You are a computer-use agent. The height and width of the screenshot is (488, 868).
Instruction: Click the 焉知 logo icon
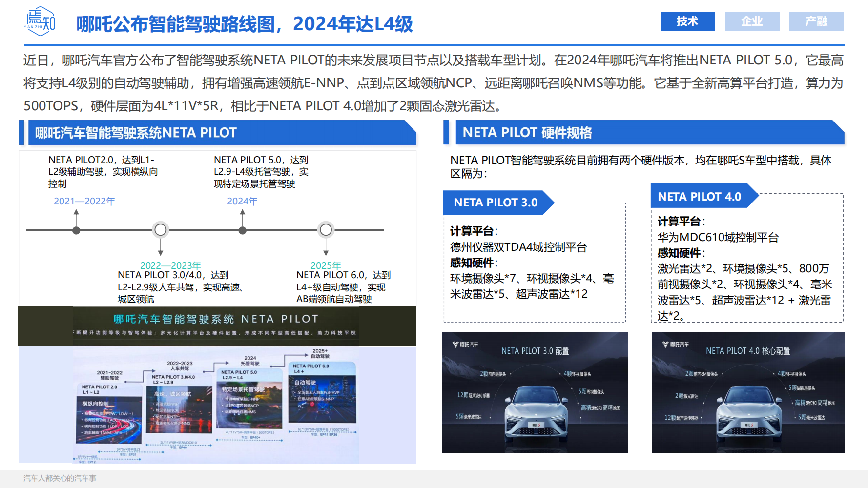tap(40, 21)
